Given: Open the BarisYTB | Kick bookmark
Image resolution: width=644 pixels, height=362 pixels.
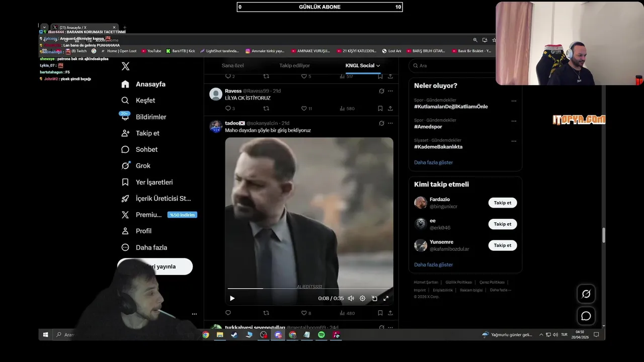Looking at the screenshot, I should point(181,51).
